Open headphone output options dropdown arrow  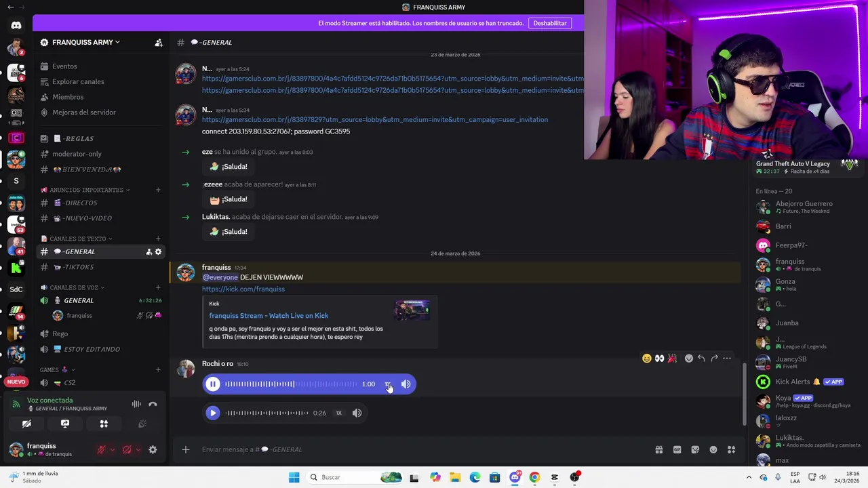[138, 449]
